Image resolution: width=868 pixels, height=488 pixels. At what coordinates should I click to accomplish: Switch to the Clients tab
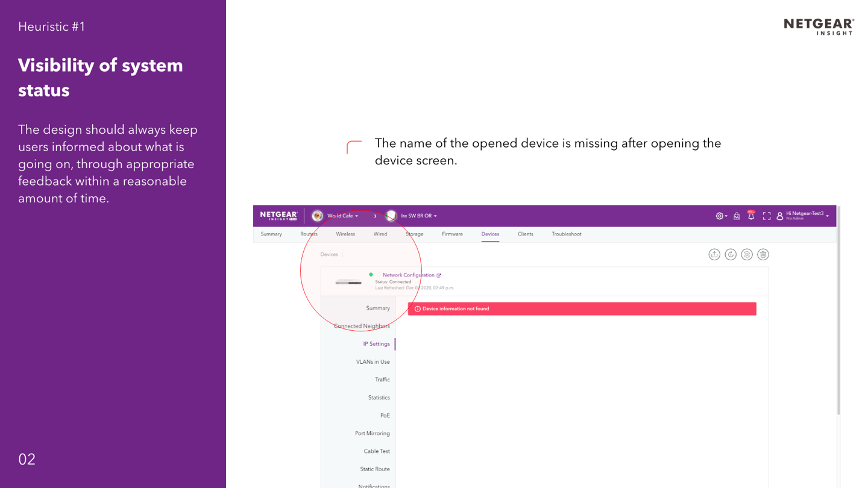(525, 234)
